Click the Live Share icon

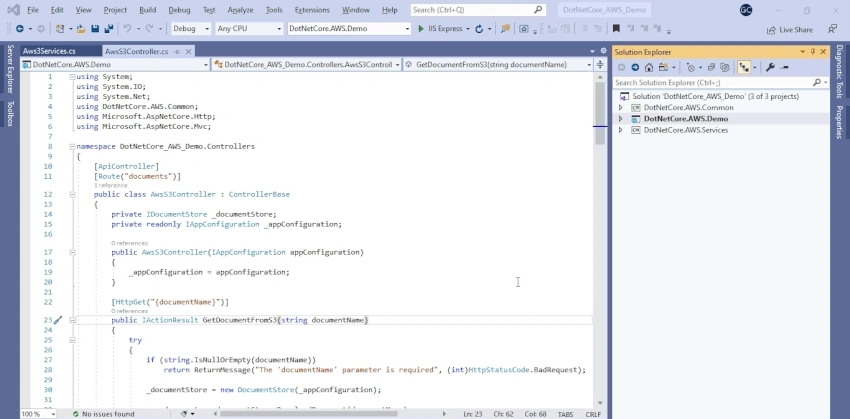point(771,30)
